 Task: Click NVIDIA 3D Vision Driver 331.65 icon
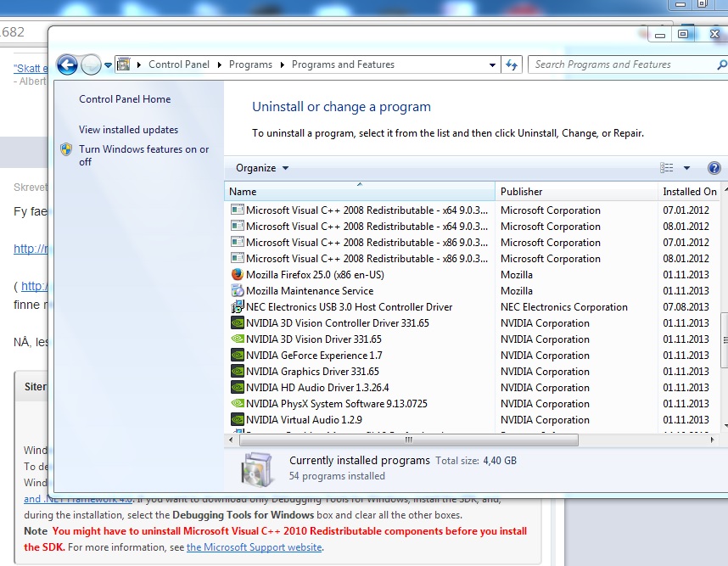pyautogui.click(x=238, y=339)
